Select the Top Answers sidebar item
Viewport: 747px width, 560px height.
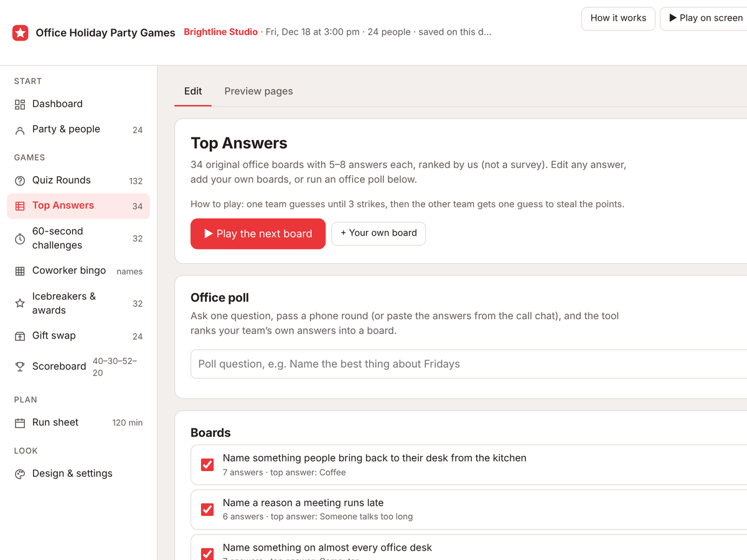click(78, 206)
